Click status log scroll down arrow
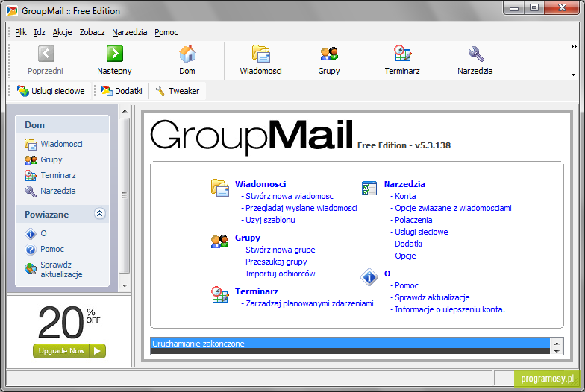This screenshot has width=585, height=392. pos(557,350)
